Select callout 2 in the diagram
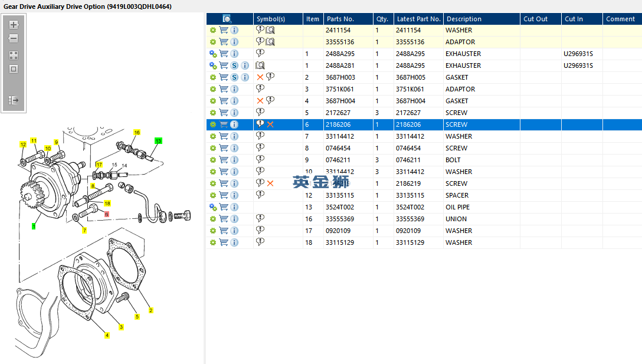642x364 pixels. [150, 310]
